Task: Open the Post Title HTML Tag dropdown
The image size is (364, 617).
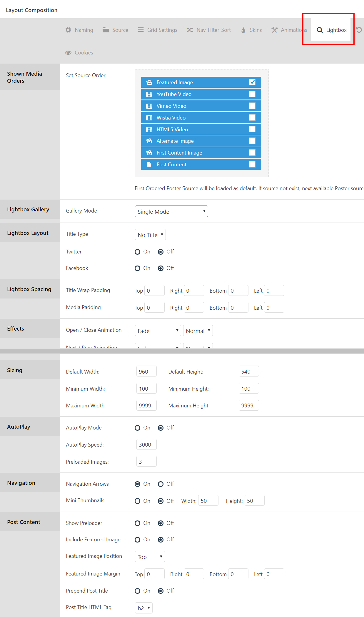Action: pyautogui.click(x=143, y=608)
